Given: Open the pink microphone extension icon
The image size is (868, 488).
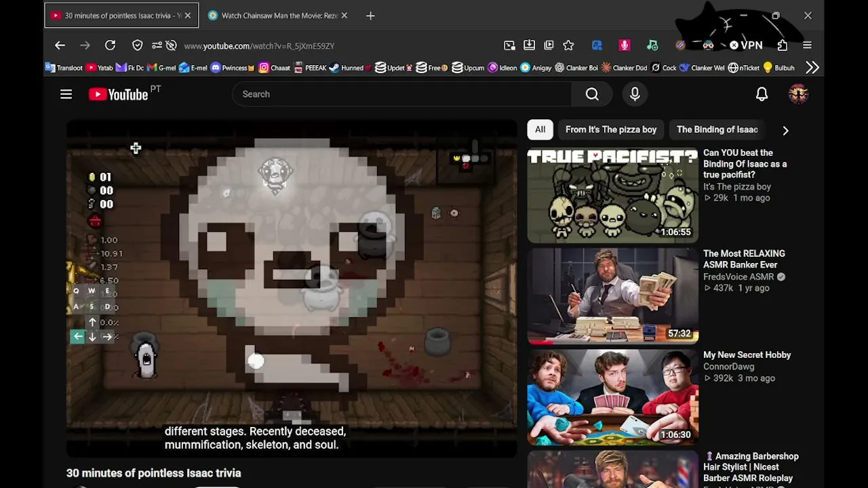Looking at the screenshot, I should tap(625, 45).
